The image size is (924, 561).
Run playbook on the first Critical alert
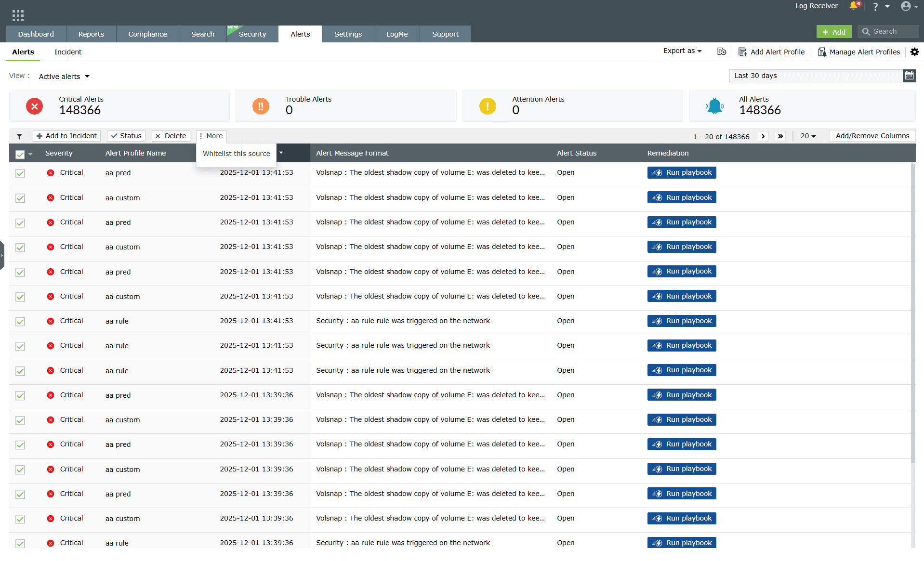pos(681,172)
